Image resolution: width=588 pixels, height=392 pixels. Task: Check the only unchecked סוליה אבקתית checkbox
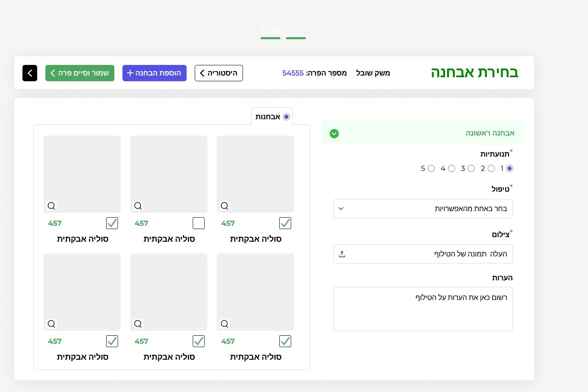[x=198, y=223]
